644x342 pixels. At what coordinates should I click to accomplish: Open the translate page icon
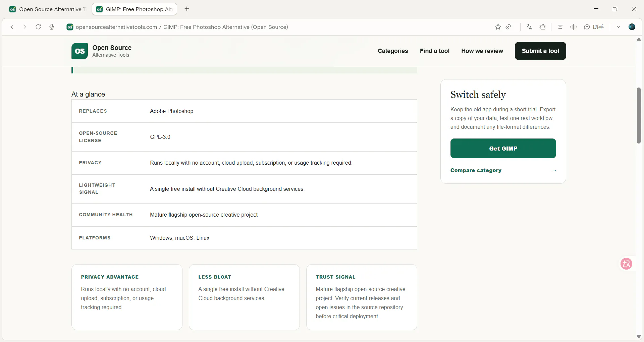529,27
